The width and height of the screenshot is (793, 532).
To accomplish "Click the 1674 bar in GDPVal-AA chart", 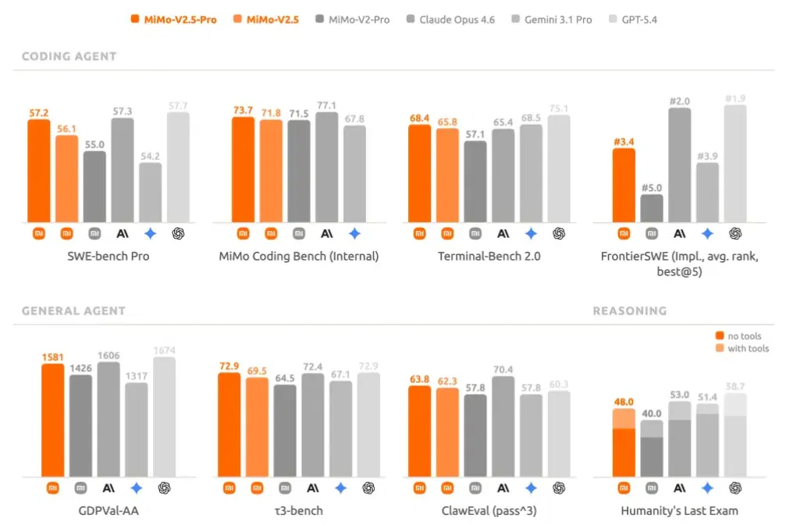I will point(165,417).
